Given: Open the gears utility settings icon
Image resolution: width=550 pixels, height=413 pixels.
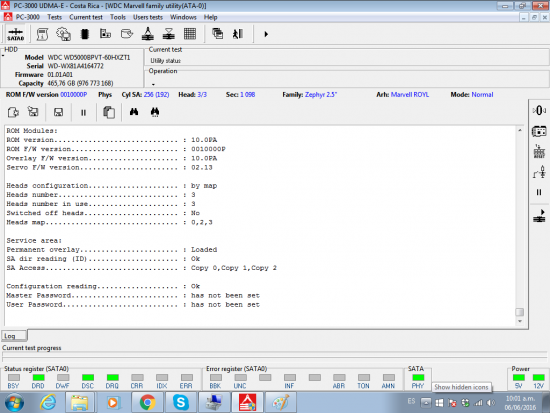Looking at the screenshot, I should [x=63, y=34].
